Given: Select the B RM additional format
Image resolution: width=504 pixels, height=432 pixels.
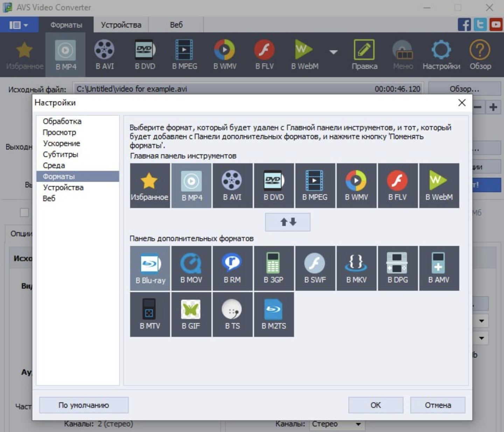Looking at the screenshot, I should coord(232,268).
